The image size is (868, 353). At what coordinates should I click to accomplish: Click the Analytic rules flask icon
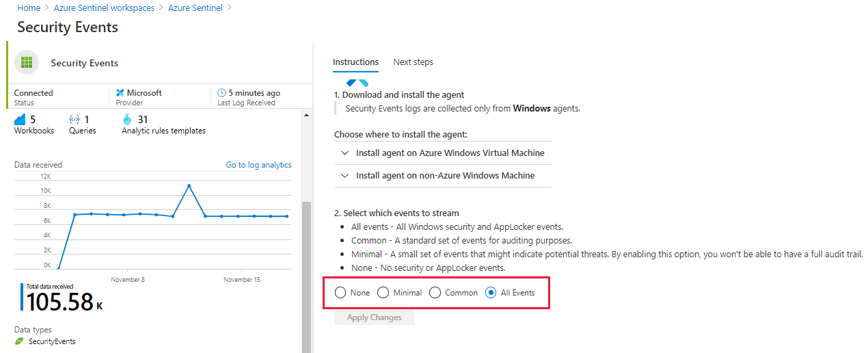click(x=126, y=120)
